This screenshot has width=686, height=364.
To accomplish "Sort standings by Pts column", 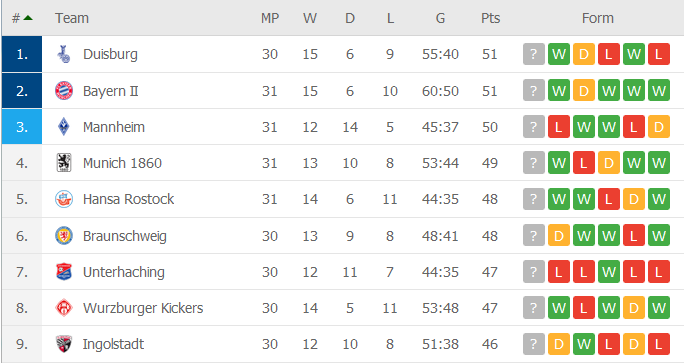I will (490, 18).
